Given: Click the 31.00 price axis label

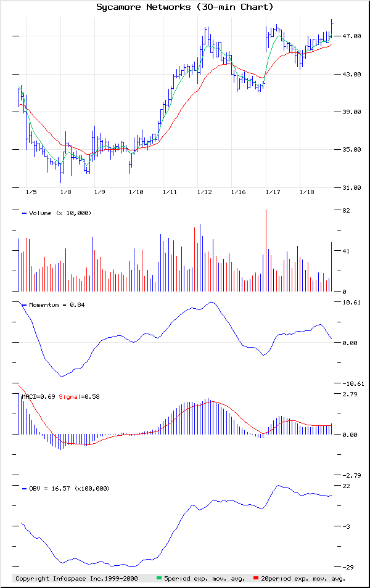Looking at the screenshot, I should tap(351, 187).
